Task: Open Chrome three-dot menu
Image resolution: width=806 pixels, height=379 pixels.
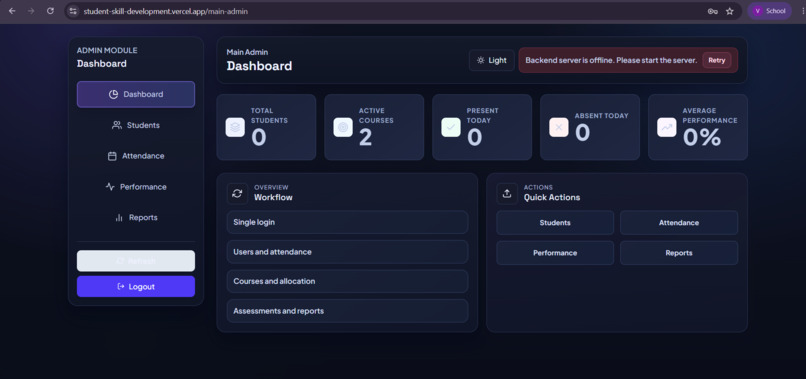Action: (802, 11)
